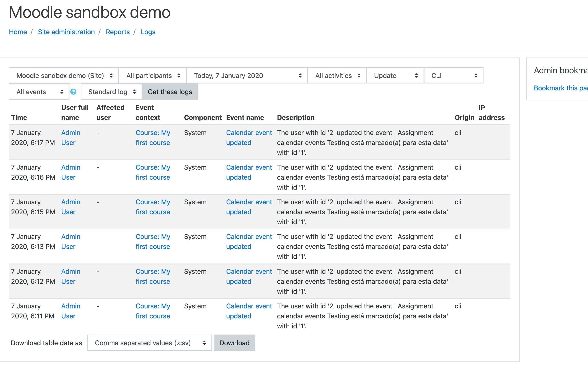Click the Component column header
The width and height of the screenshot is (588, 369).
coord(203,118)
